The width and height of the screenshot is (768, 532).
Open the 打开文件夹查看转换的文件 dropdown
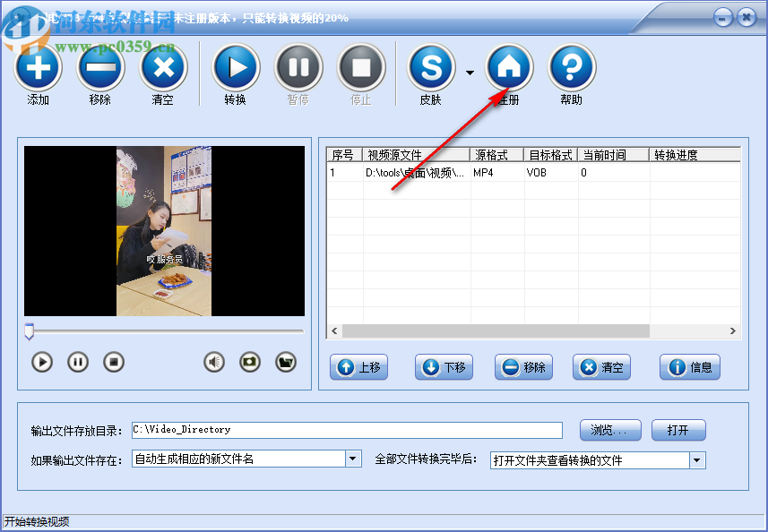coord(696,459)
